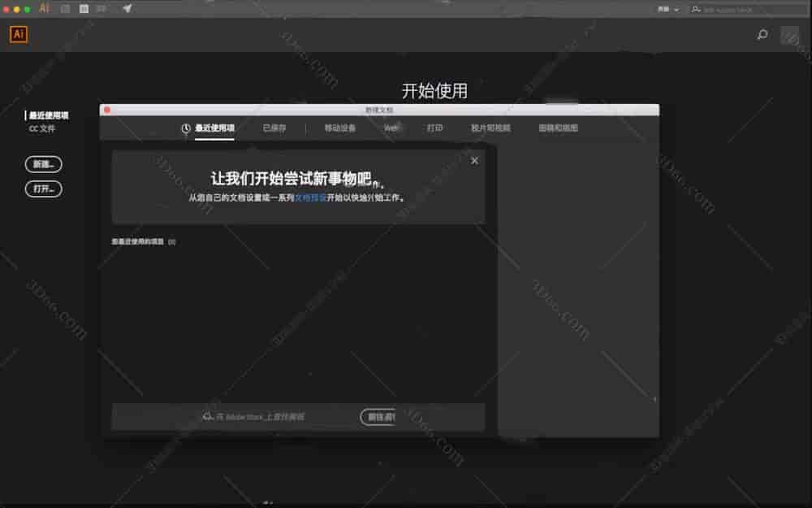Click the Adobe Stock search input field

[268, 417]
